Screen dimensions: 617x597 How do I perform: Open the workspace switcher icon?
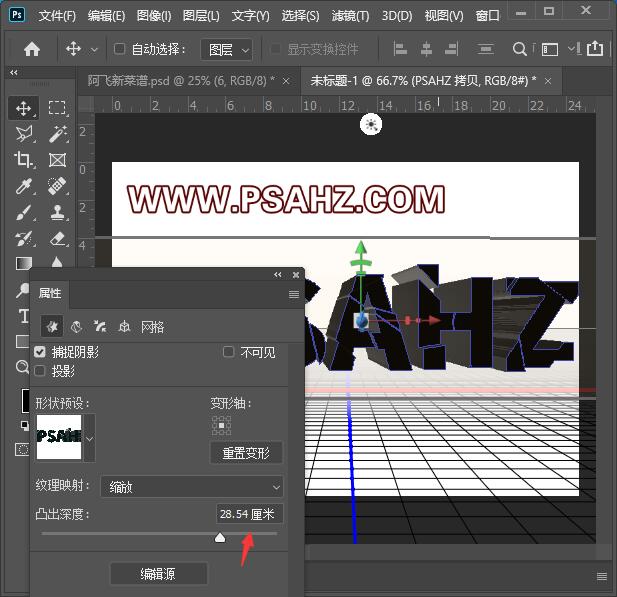click(x=550, y=50)
